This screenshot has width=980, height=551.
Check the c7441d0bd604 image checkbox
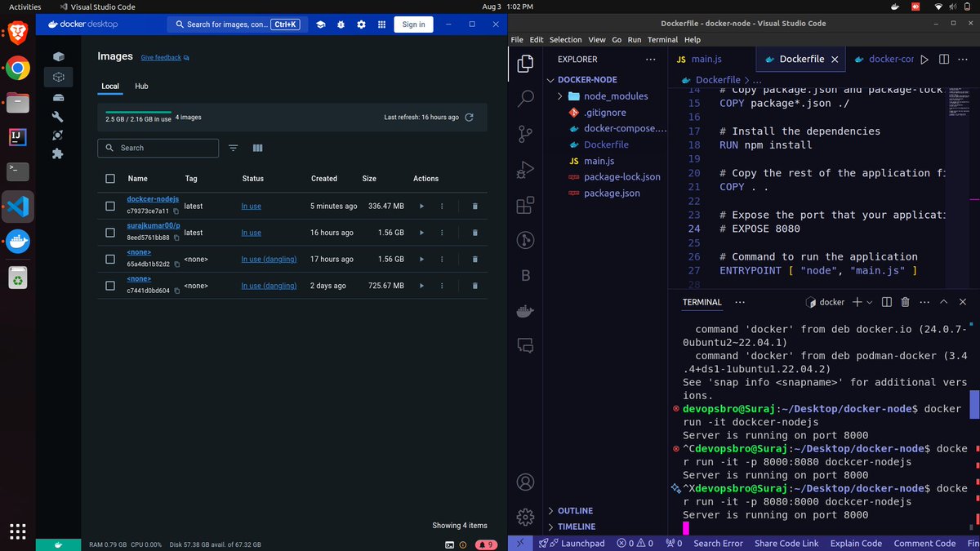click(110, 286)
